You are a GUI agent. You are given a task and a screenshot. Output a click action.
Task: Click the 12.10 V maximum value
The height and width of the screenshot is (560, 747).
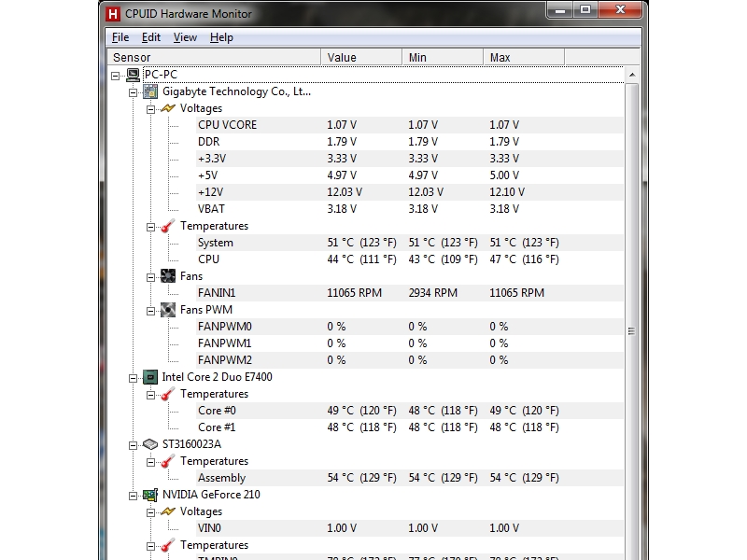(x=507, y=192)
